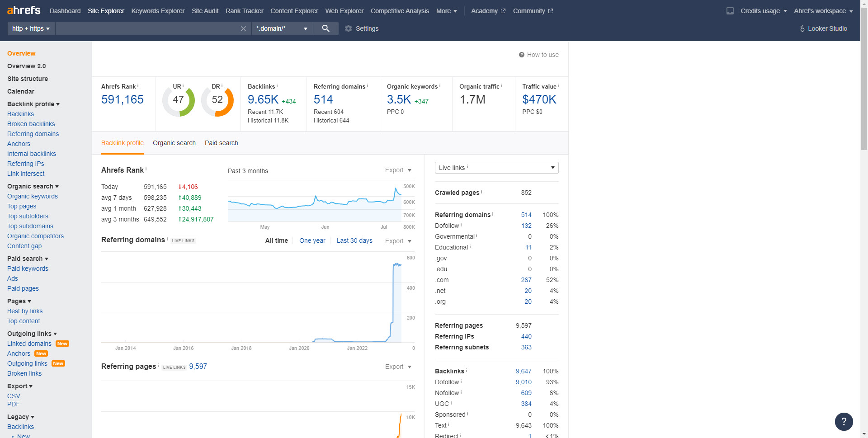The image size is (868, 438).
Task: Open Site Audit
Action: click(x=205, y=11)
